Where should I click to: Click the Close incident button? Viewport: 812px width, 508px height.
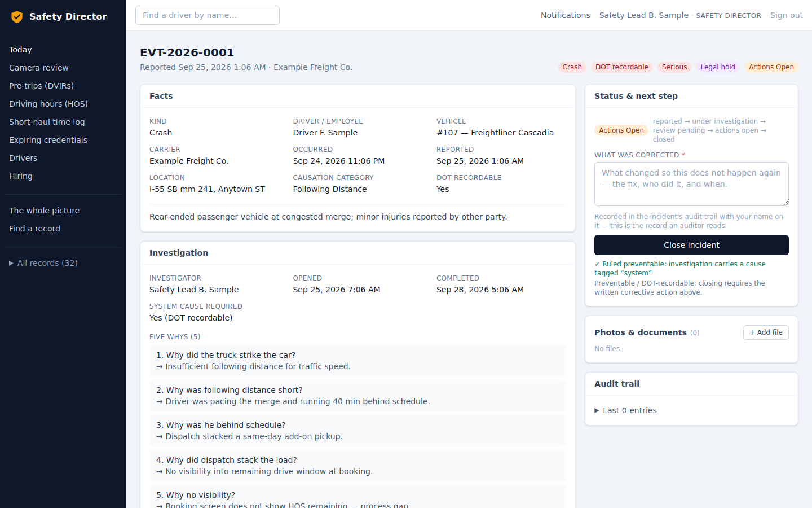pyautogui.click(x=691, y=245)
